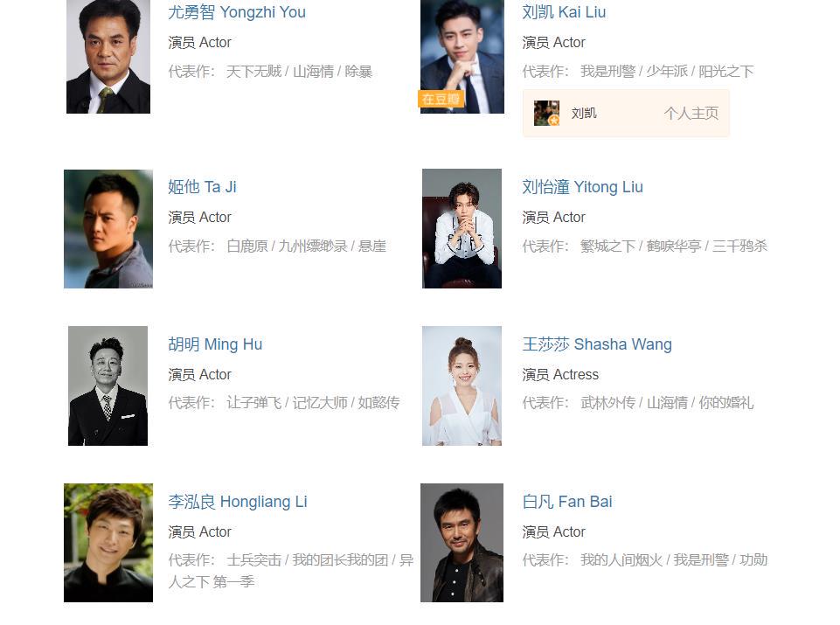Open Hongliang Li's portrait thumbnail
Screen dimensions: 840x625
pyautogui.click(x=108, y=543)
